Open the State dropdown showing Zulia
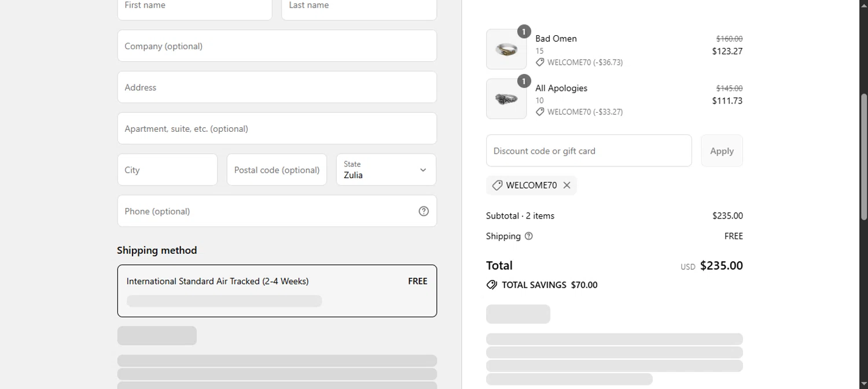Image resolution: width=868 pixels, height=389 pixels. (x=386, y=169)
